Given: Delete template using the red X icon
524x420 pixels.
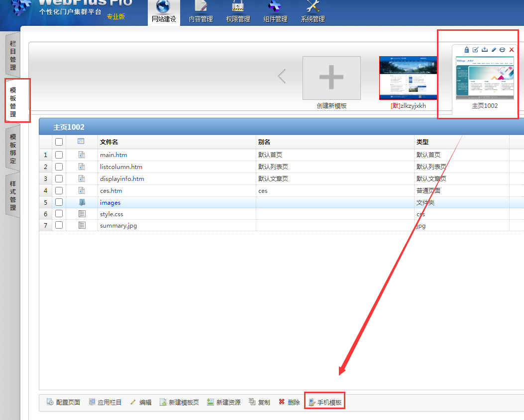Looking at the screenshot, I should click(512, 50).
